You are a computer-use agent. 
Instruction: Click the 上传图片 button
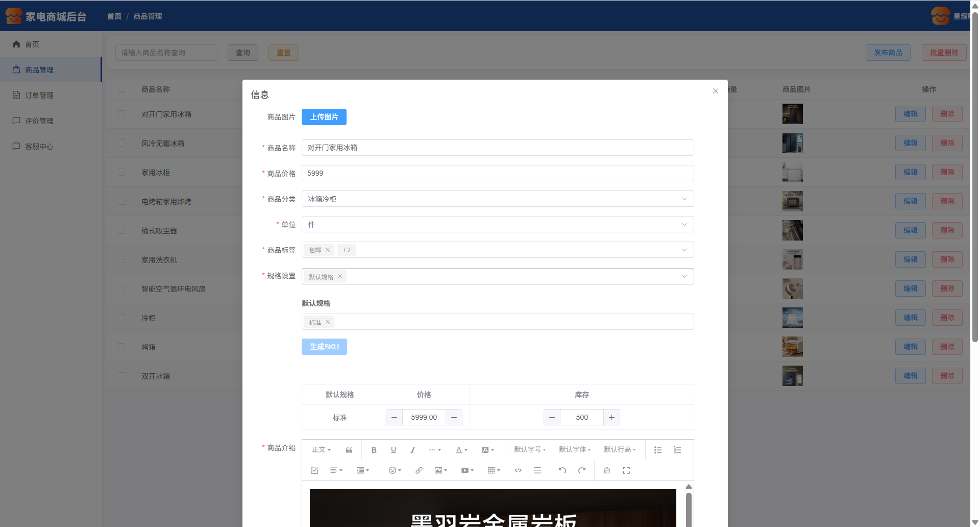click(x=324, y=117)
